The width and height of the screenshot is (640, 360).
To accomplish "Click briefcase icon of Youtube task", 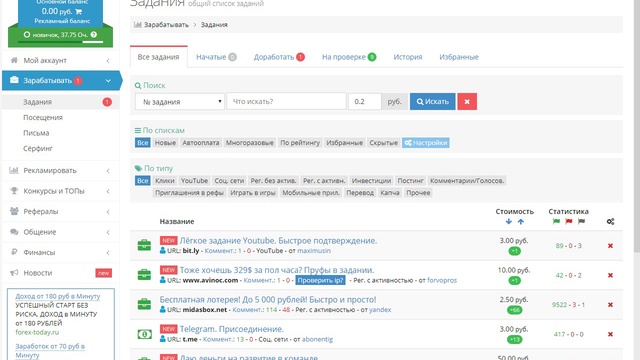I will [144, 245].
